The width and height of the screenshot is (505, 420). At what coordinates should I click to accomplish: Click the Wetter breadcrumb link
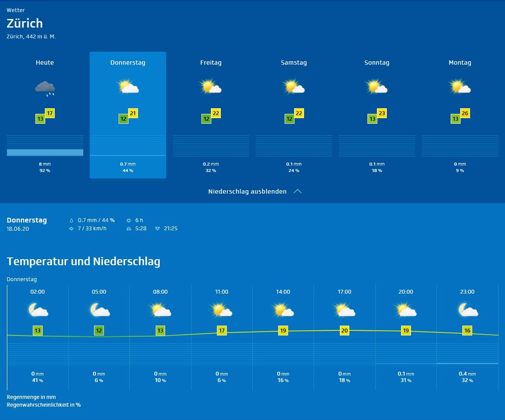[x=16, y=10]
